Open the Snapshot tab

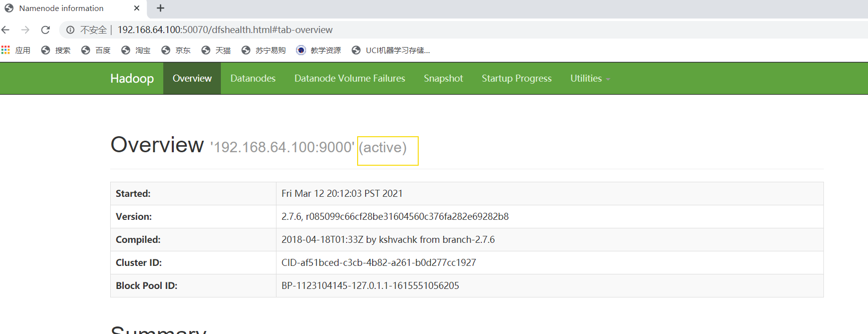443,79
